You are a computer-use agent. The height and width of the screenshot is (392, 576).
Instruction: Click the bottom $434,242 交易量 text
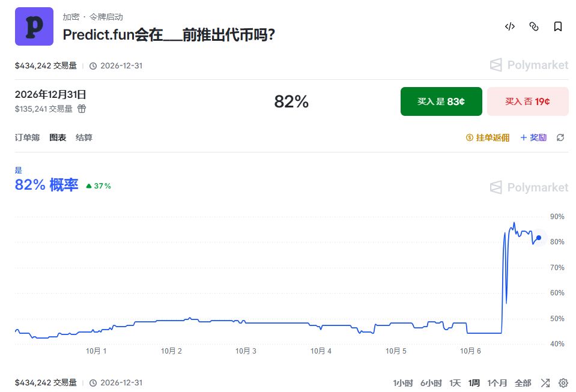point(46,382)
